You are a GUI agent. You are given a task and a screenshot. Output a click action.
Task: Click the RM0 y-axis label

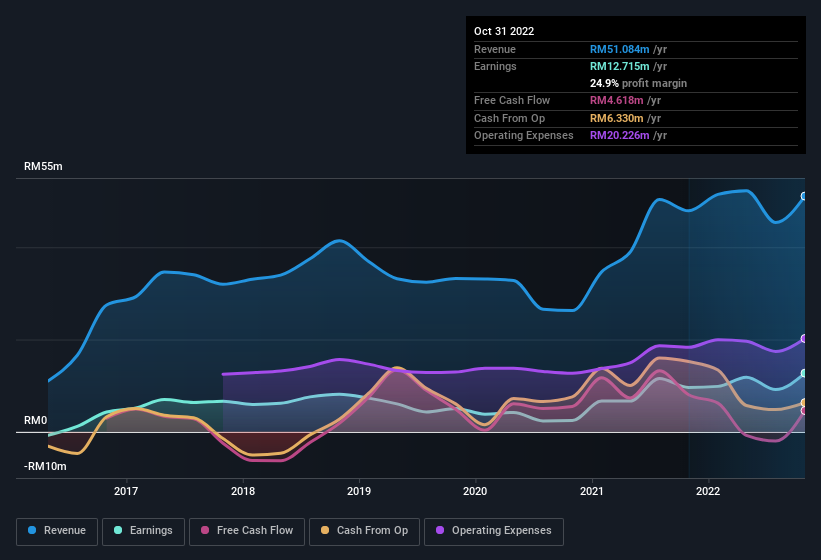(36, 420)
